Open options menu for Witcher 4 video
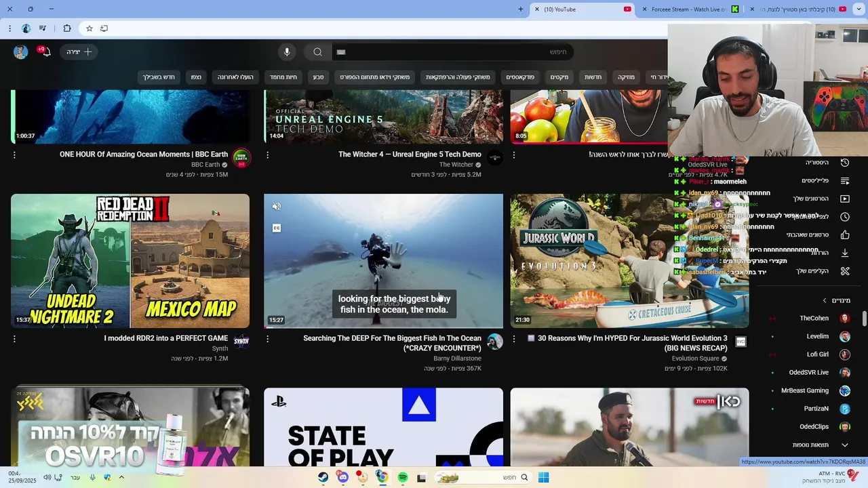The image size is (868, 488). (267, 155)
